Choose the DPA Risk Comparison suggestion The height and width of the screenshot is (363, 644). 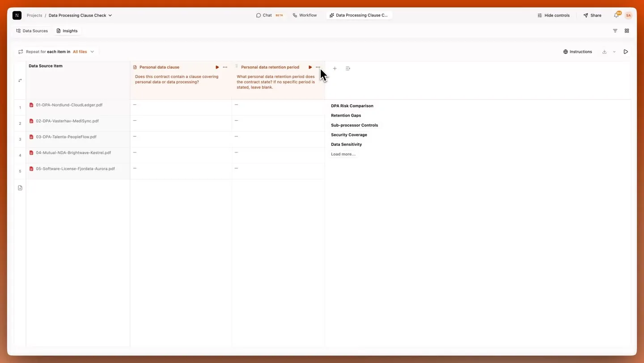click(352, 106)
